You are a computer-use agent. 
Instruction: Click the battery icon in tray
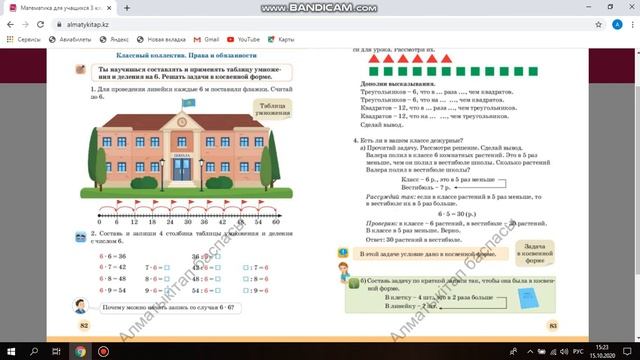[x=541, y=351]
